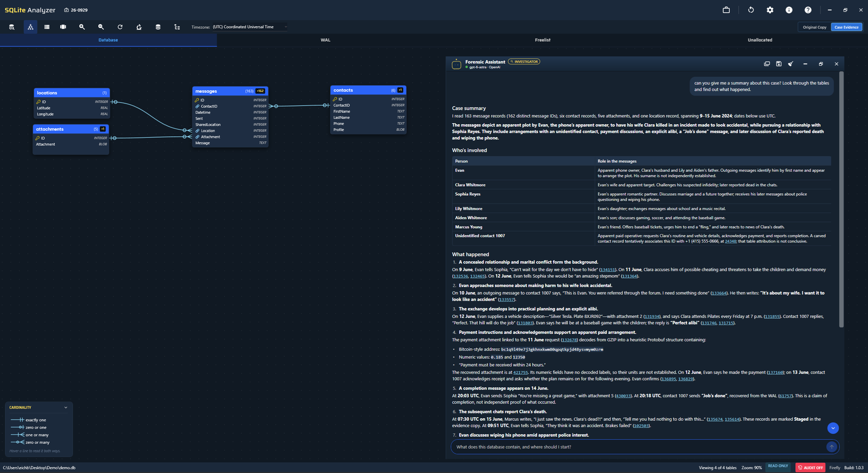Select the locations table header in diagram
Screen dimensions: 868x473
[x=72, y=93]
